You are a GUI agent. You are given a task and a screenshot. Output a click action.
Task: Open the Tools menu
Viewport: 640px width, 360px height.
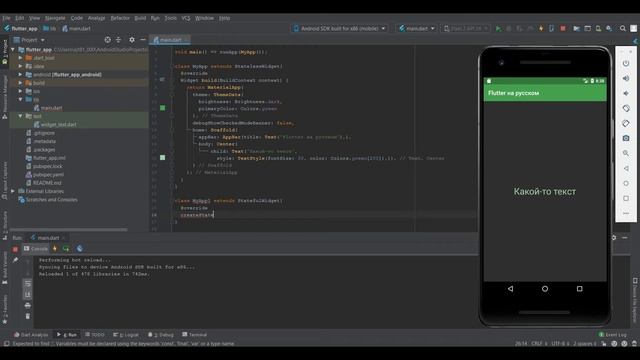tap(171, 18)
